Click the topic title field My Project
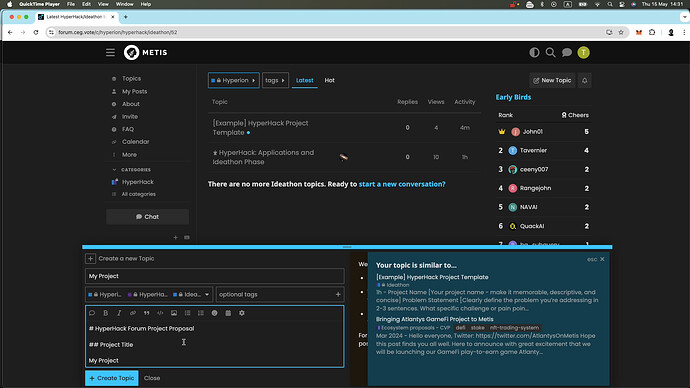The height and width of the screenshot is (388, 690). point(215,276)
